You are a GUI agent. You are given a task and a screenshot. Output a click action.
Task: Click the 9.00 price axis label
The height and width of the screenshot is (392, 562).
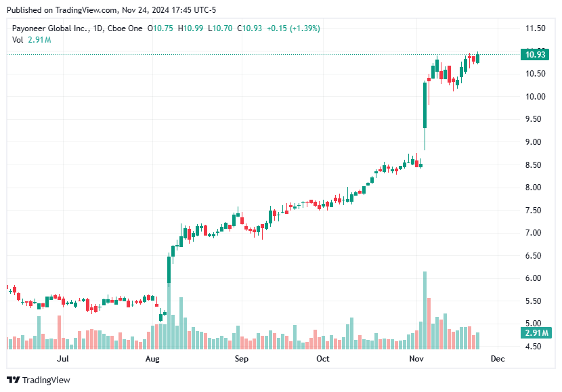[x=534, y=142]
